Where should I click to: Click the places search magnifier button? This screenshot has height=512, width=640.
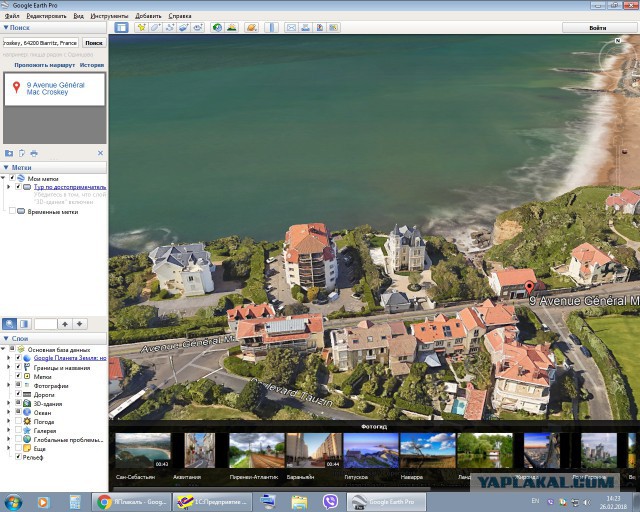pos(9,324)
